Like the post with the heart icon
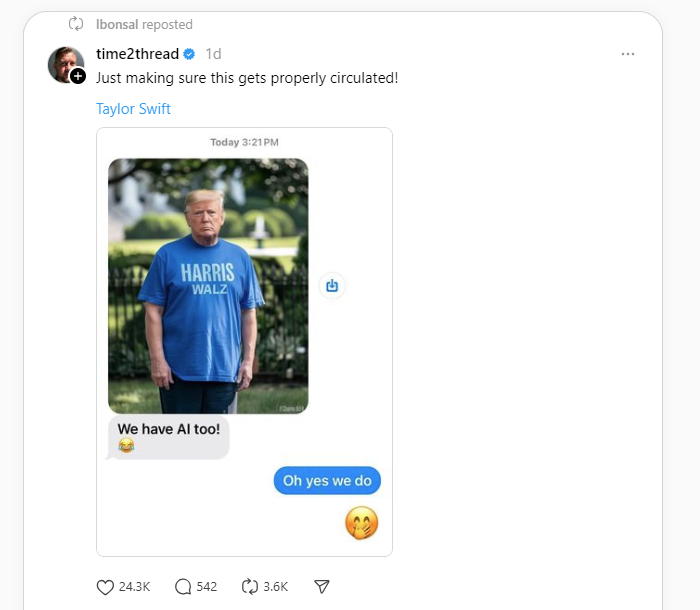Image resolution: width=700 pixels, height=610 pixels. point(105,587)
